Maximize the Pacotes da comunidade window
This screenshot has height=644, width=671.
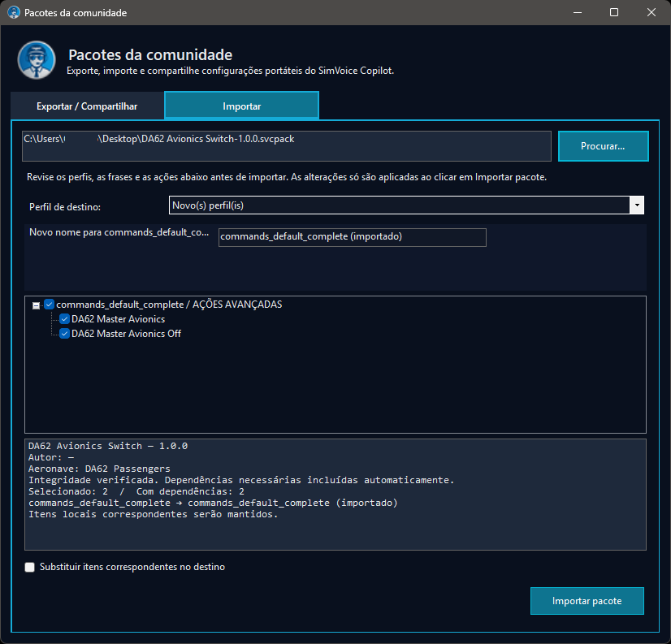[x=614, y=12]
